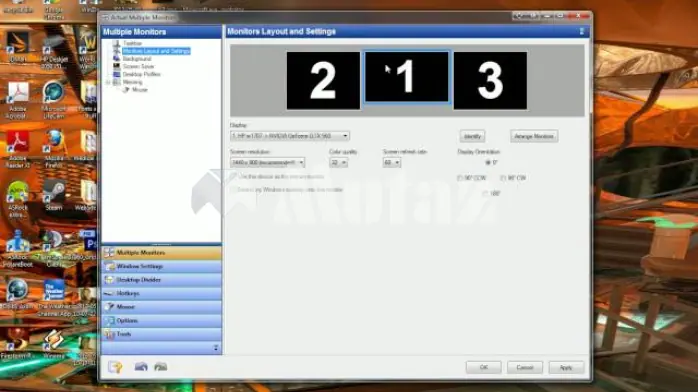698x392 pixels.
Task: Click the OK button
Action: (x=483, y=368)
